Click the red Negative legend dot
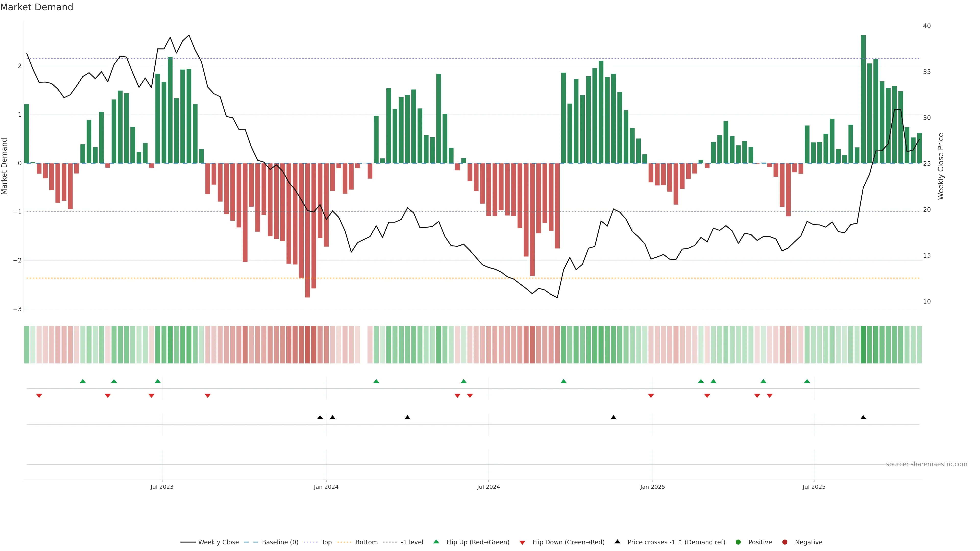Image resolution: width=980 pixels, height=551 pixels. (x=785, y=542)
